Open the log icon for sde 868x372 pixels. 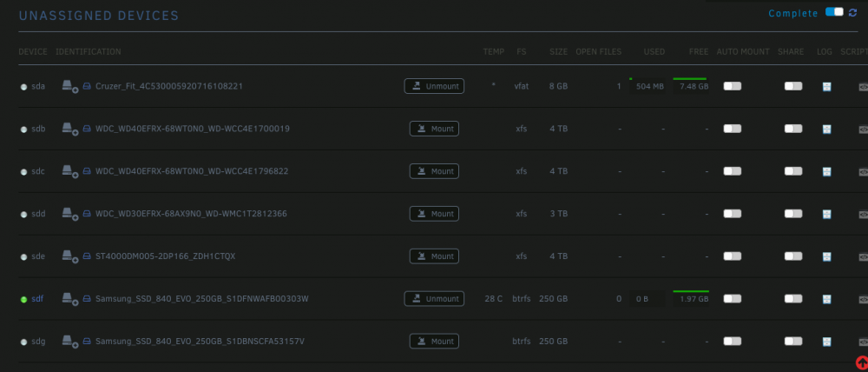(826, 256)
